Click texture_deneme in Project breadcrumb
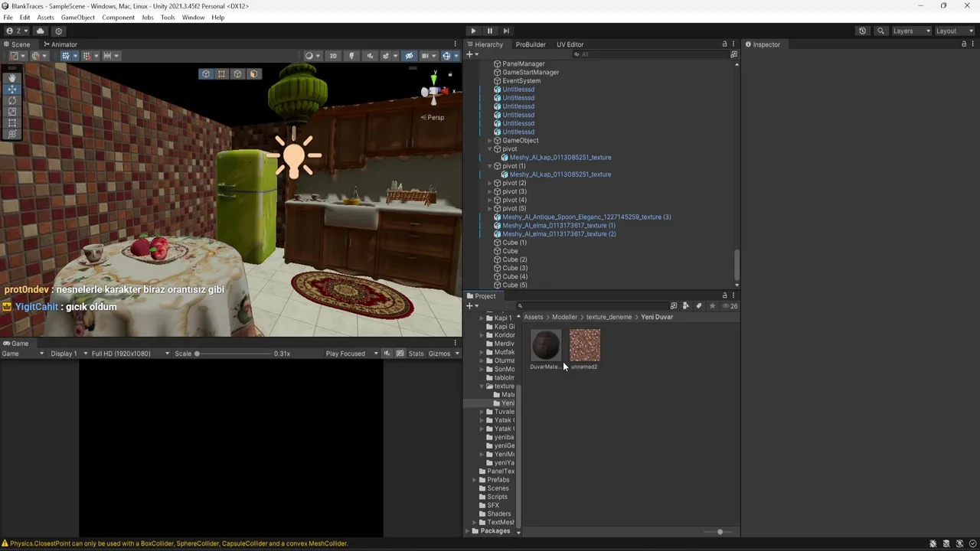Screen dimensions: 980x551 point(609,317)
